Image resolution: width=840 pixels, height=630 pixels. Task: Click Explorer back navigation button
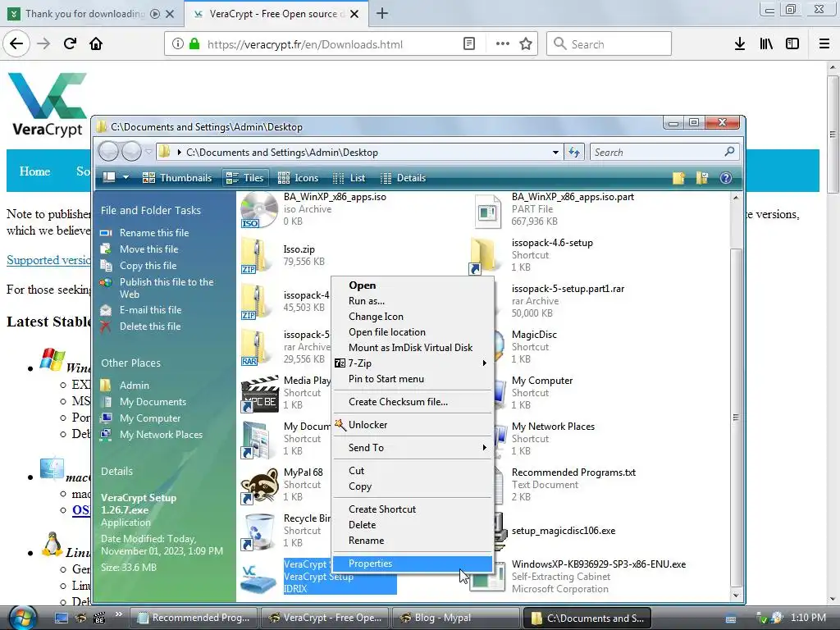click(x=108, y=152)
